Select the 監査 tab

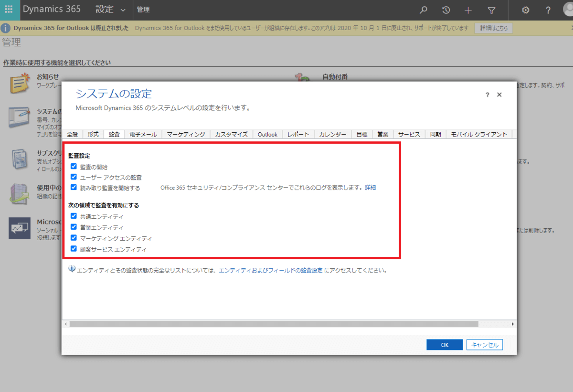pyautogui.click(x=114, y=134)
